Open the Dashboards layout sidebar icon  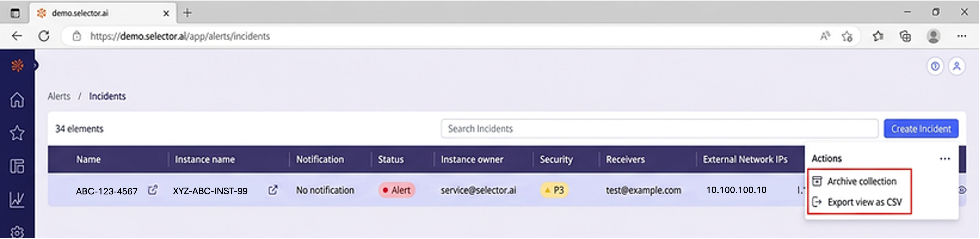tap(17, 166)
